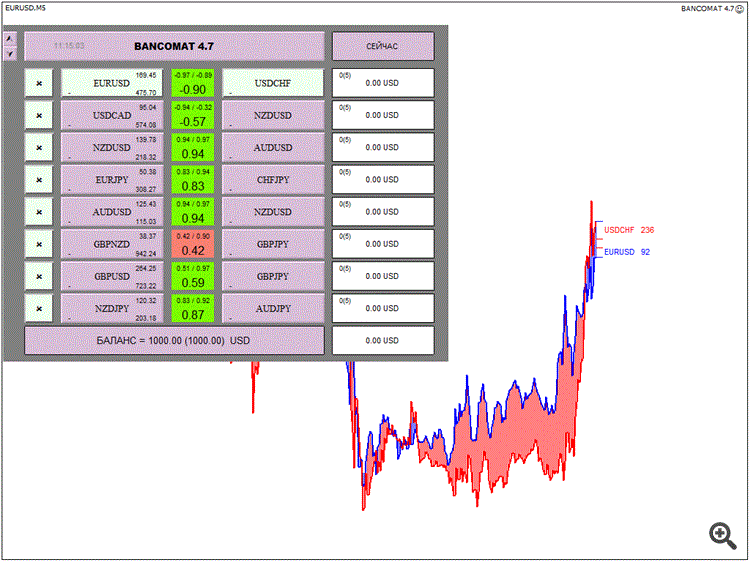Select the CHFJPY pair button
Viewport: 750px width, 562px height.
coord(273,180)
